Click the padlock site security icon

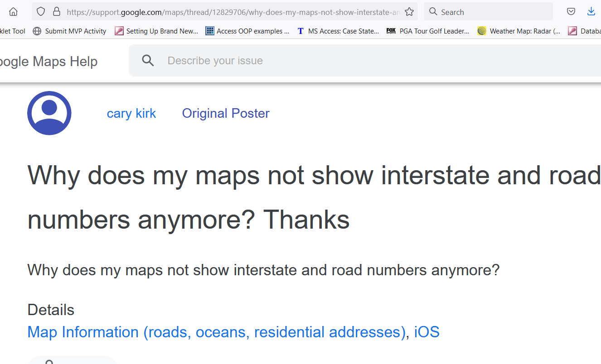coord(57,12)
